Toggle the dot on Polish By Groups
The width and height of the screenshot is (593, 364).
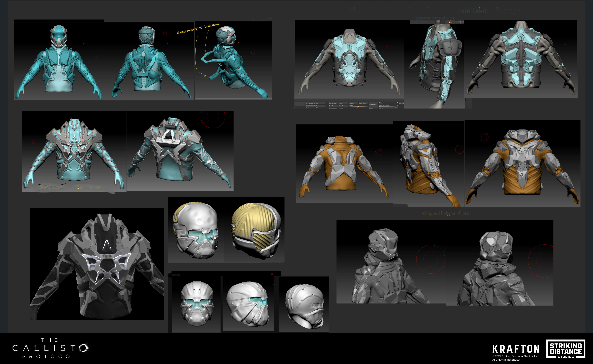click(398, 105)
